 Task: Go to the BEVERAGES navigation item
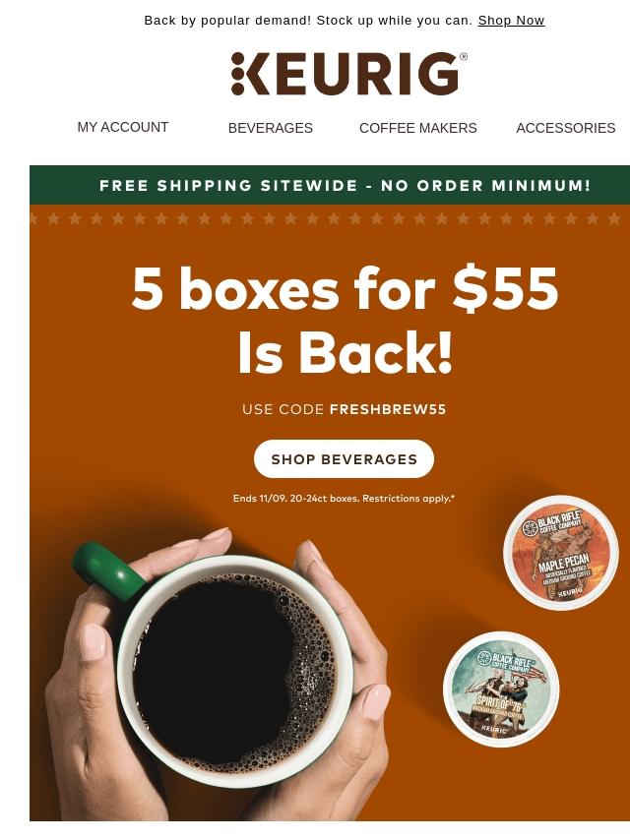coord(271,128)
